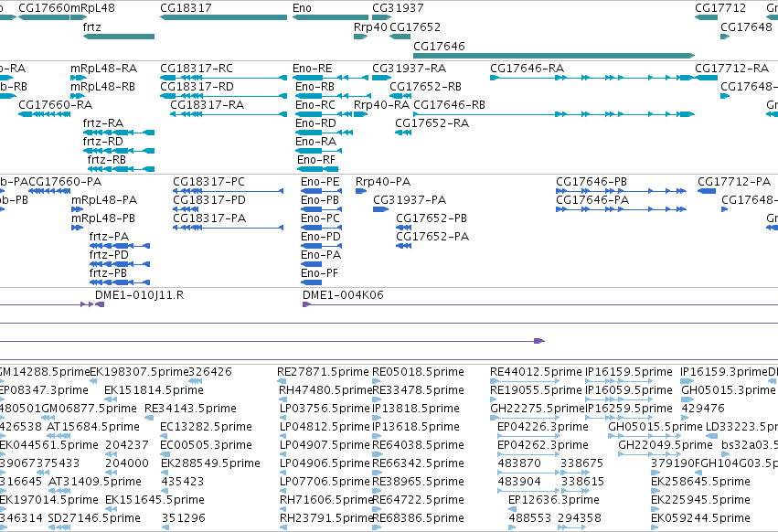Image resolution: width=778 pixels, height=532 pixels.
Task: Select the Rrp40 gene label
Action: [x=370, y=27]
